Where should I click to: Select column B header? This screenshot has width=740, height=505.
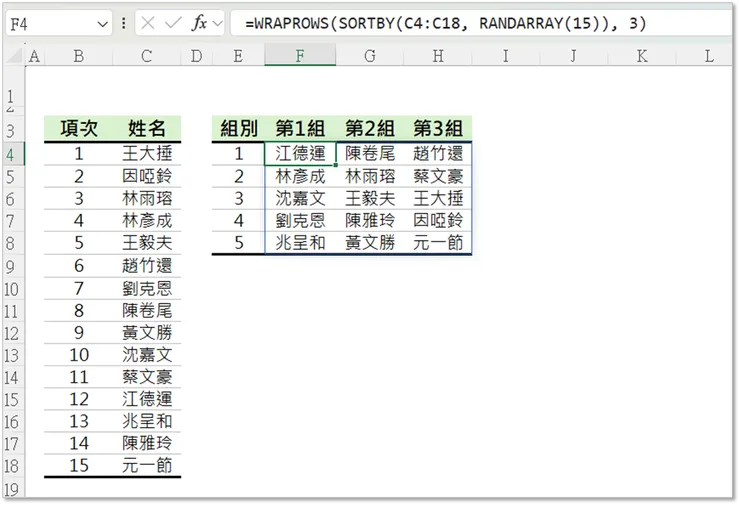click(78, 56)
